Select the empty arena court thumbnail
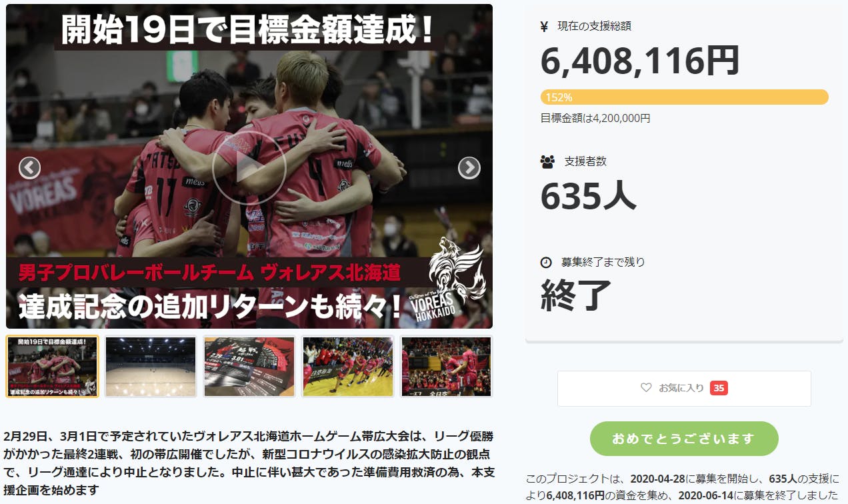Viewport: 848px width, 504px height. (151, 367)
